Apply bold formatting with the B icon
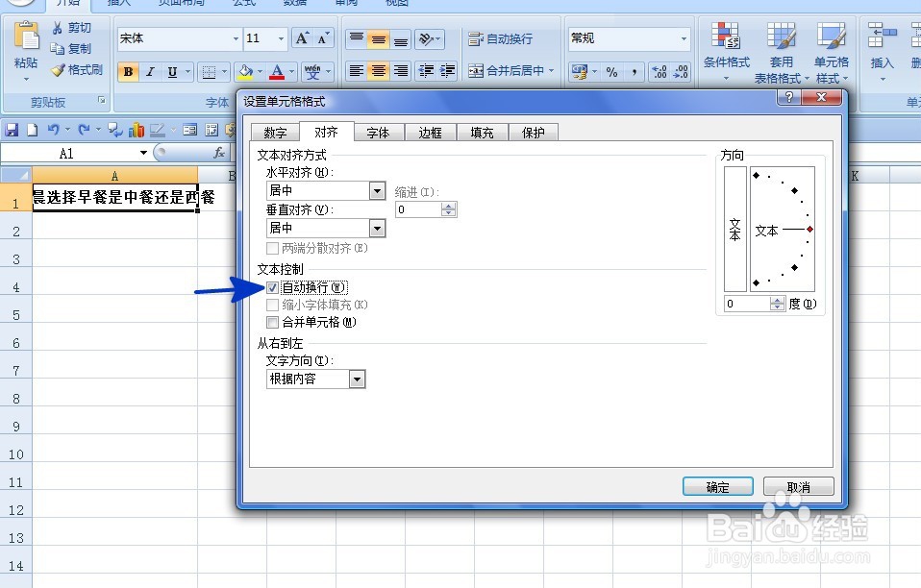The height and width of the screenshot is (588, 921). pos(127,71)
